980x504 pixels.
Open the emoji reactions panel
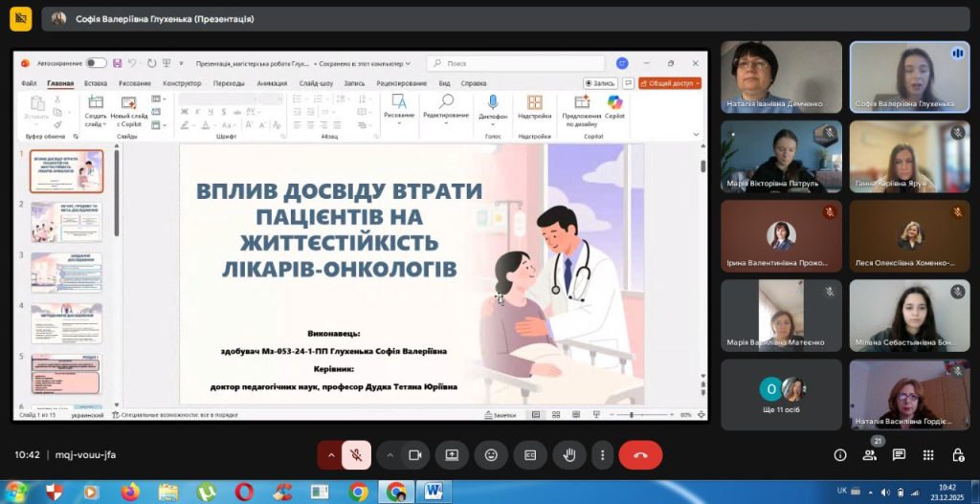tap(491, 455)
